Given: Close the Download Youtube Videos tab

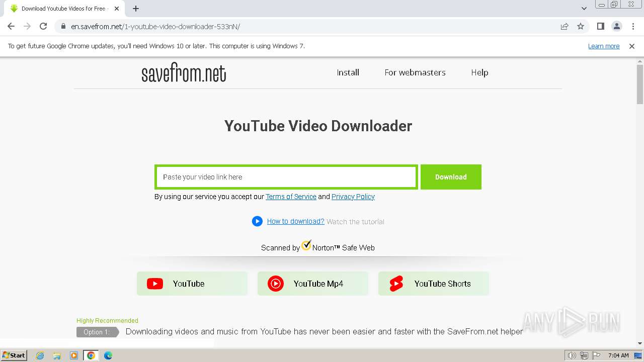Looking at the screenshot, I should click(x=117, y=9).
